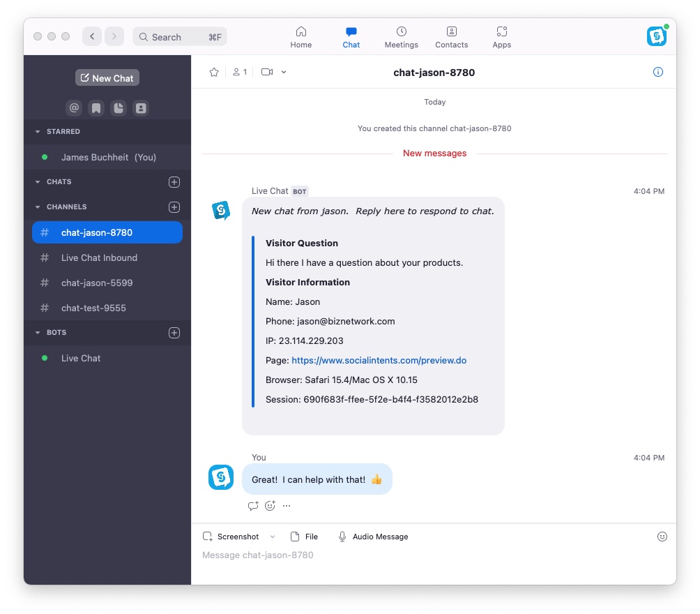Viewport: 700px width, 614px height.
Task: Collapse the STARRED section
Action: point(38,131)
